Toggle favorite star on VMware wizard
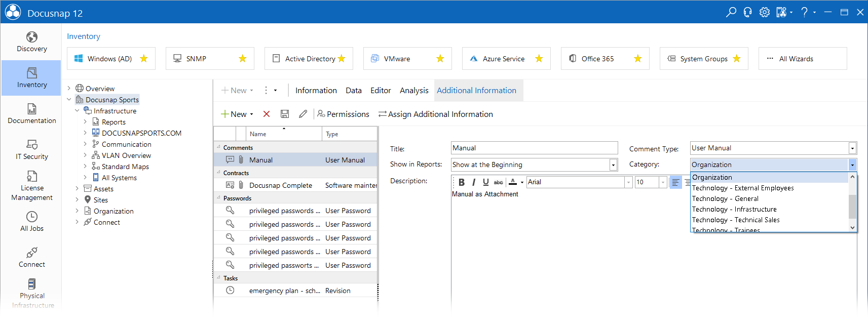Image resolution: width=868 pixels, height=328 pixels. coord(440,59)
